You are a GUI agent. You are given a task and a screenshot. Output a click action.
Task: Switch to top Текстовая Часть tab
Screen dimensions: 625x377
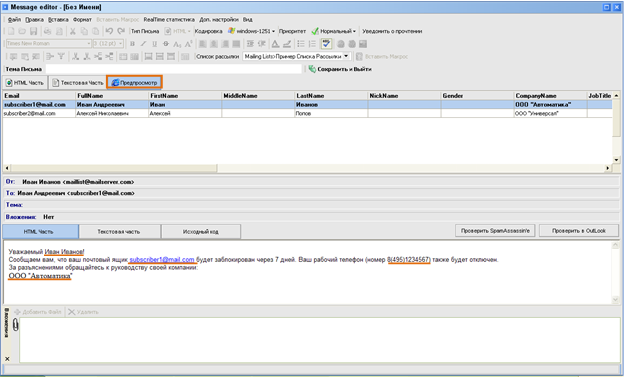point(78,82)
